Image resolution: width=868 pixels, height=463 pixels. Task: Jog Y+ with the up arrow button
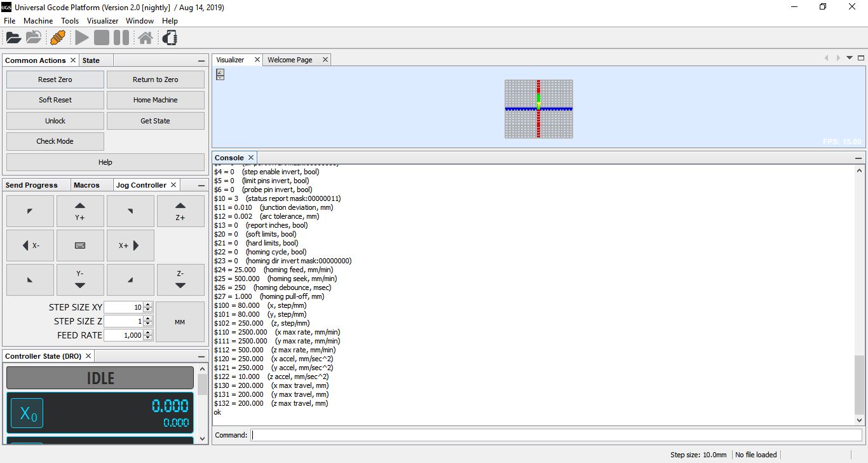[80, 211]
